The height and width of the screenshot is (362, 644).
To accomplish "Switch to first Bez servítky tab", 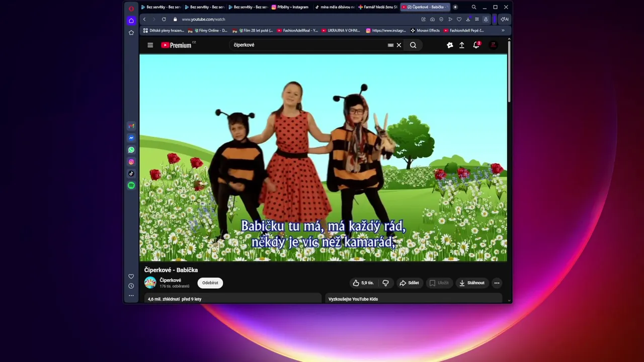I will click(x=160, y=7).
